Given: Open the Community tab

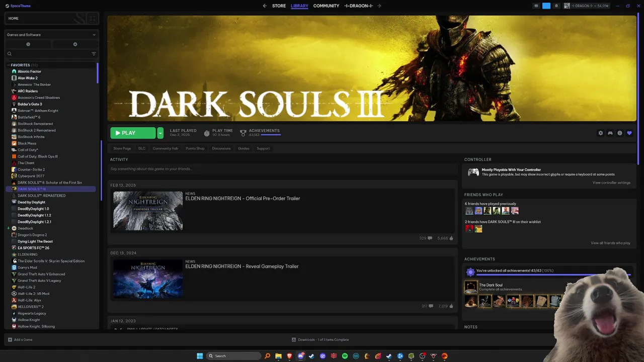Looking at the screenshot, I should [326, 6].
